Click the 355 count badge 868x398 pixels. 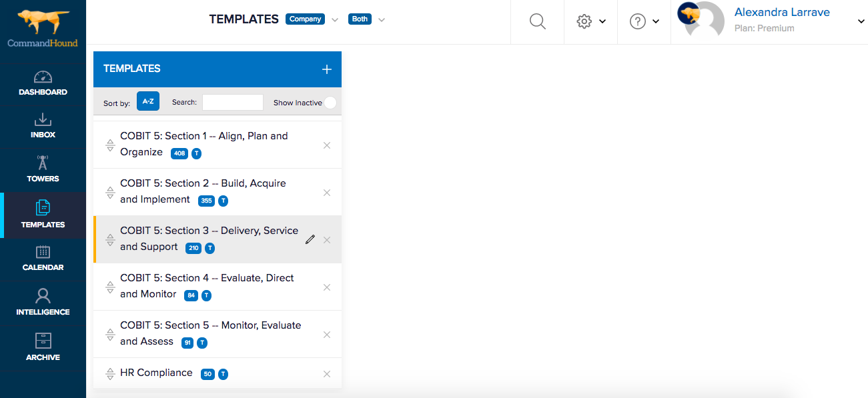(207, 201)
